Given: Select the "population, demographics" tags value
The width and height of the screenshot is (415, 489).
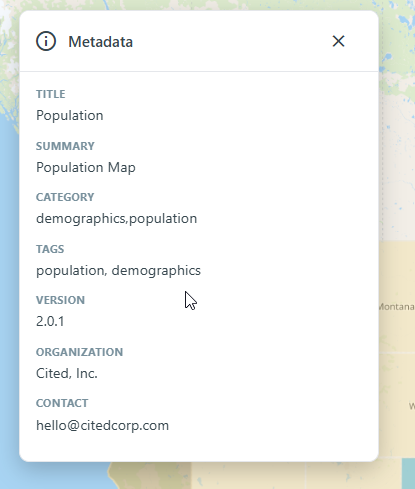Looking at the screenshot, I should [x=118, y=270].
